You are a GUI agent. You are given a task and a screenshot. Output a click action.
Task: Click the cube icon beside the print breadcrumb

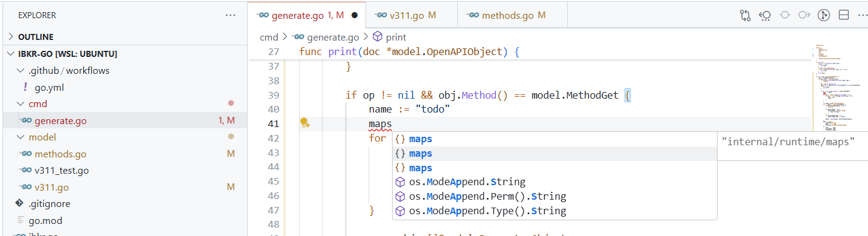click(378, 37)
